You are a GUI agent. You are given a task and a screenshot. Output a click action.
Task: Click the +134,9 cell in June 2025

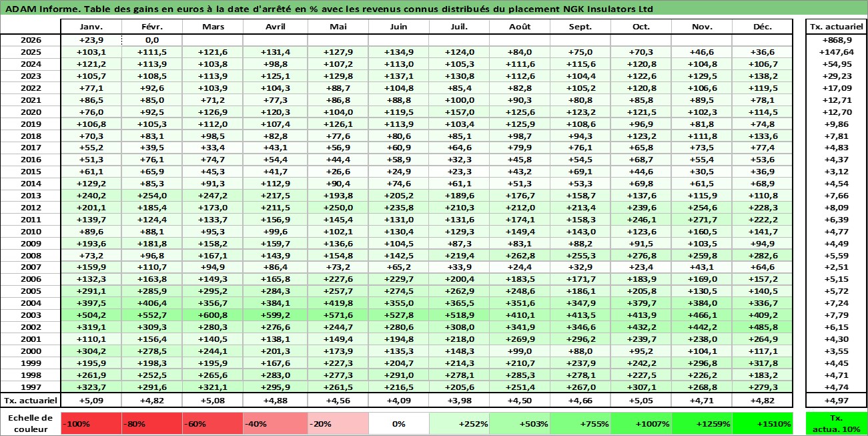(x=398, y=52)
